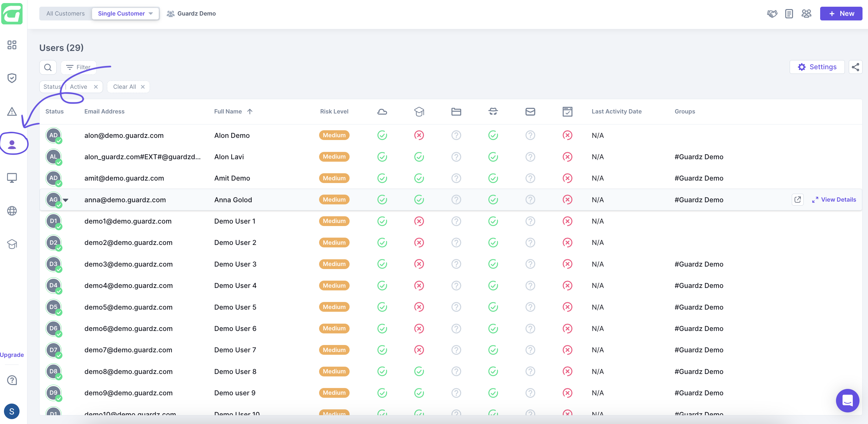Switch to All Customers tab

point(65,13)
